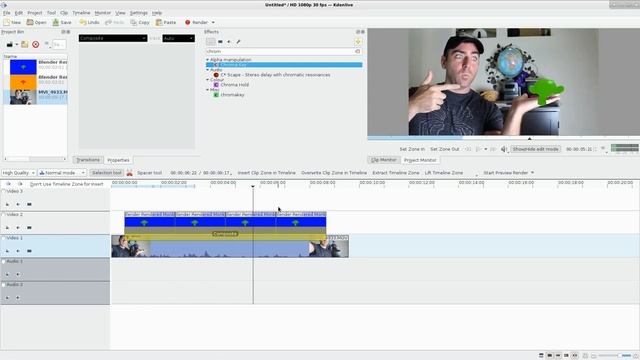This screenshot has height=360, width=640.
Task: Open the Render dropdown arrow
Action: click(213, 22)
